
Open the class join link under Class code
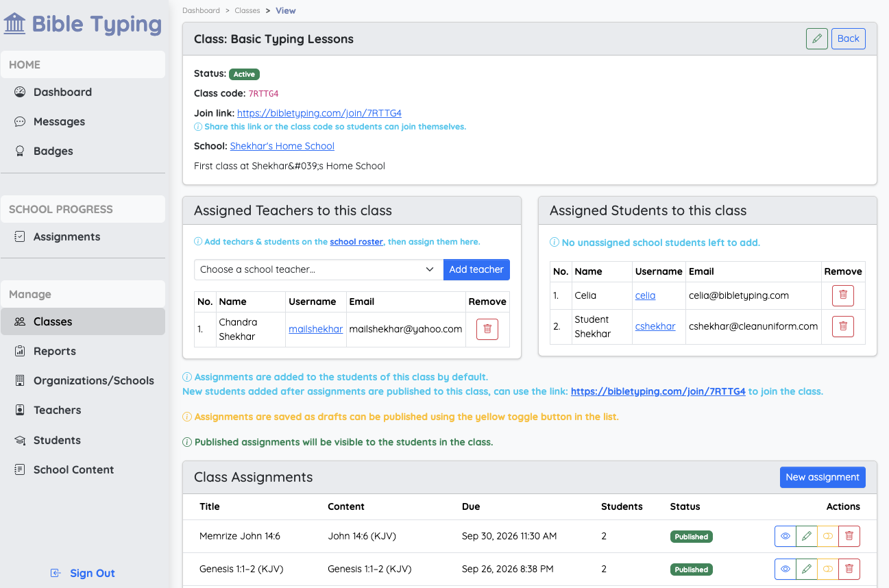319,113
